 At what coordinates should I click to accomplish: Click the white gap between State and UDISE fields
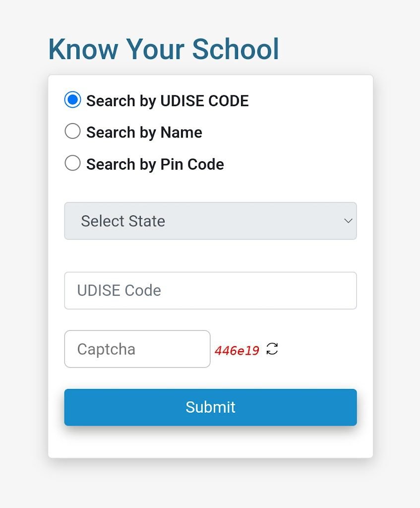(210, 256)
